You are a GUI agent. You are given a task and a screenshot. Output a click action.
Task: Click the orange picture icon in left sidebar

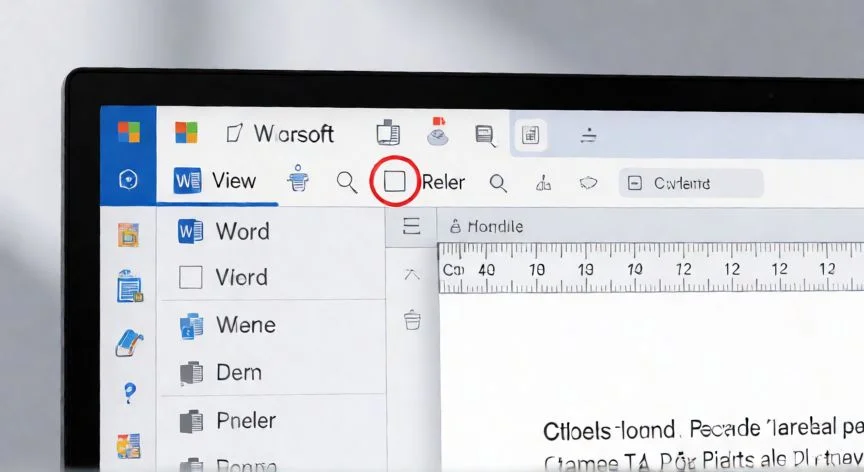pos(128,235)
